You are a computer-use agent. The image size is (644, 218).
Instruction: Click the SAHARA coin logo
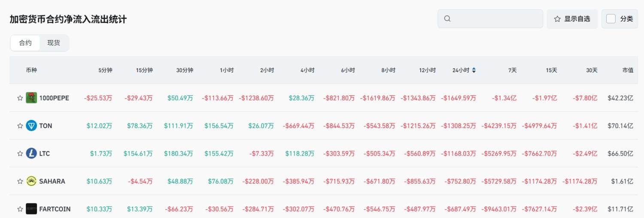(31, 181)
